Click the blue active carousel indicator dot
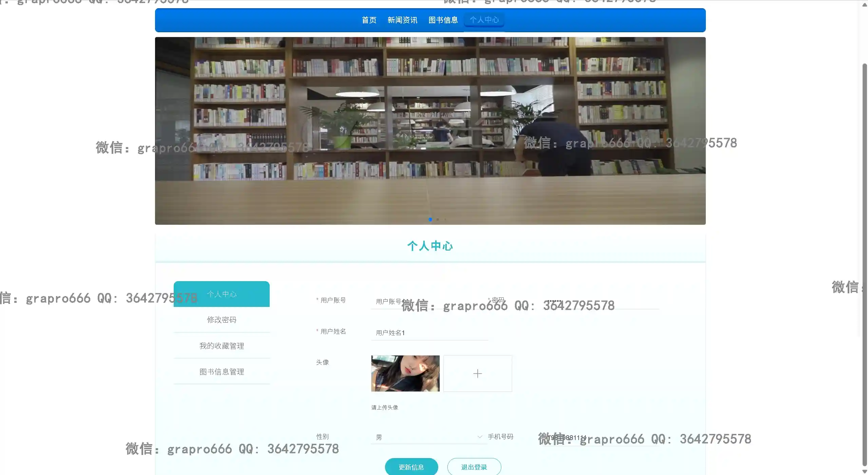868x475 pixels. tap(430, 219)
